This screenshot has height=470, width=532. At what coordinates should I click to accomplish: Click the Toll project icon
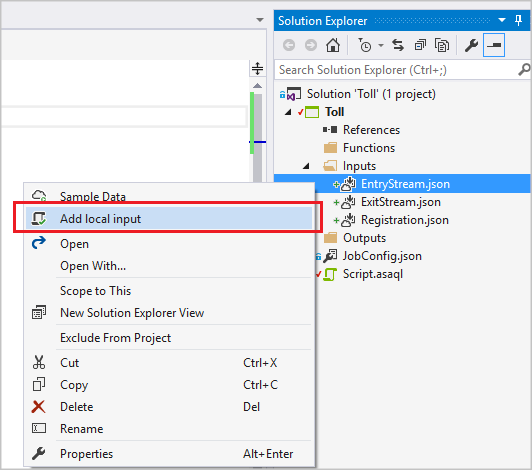[x=312, y=112]
